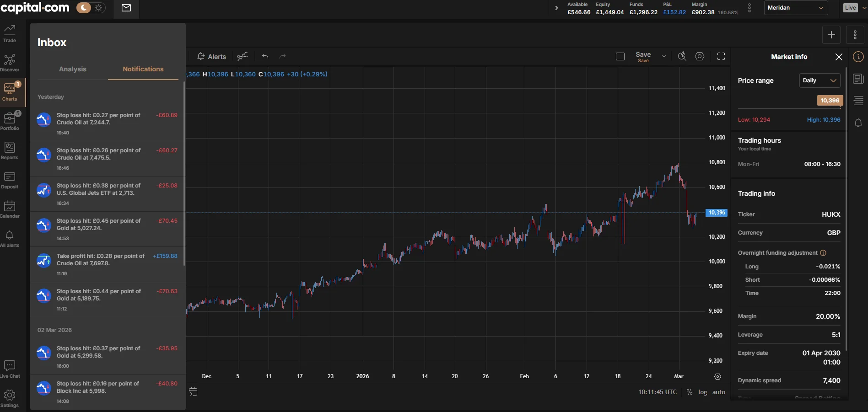Open Alerts from the chart toolbar
The width and height of the screenshot is (868, 412).
pos(211,56)
